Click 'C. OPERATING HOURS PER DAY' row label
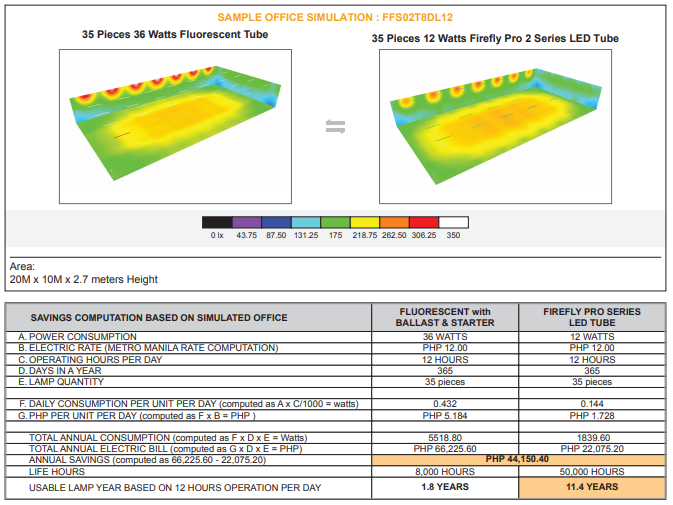Viewport: 673px width, 505px height. click(90, 360)
